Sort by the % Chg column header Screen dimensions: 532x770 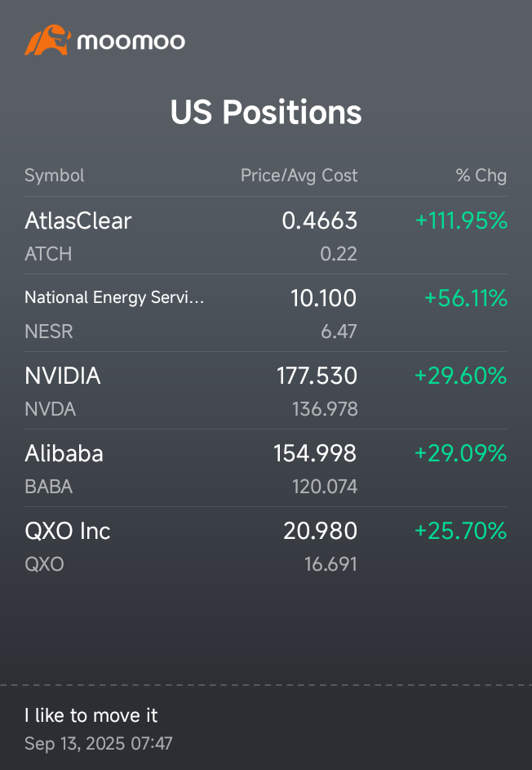[x=481, y=176]
